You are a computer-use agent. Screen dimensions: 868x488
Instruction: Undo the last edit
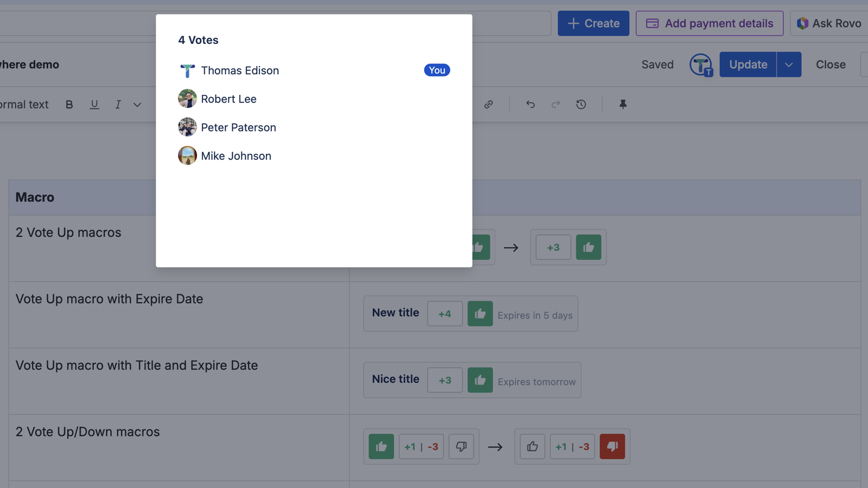[530, 105]
